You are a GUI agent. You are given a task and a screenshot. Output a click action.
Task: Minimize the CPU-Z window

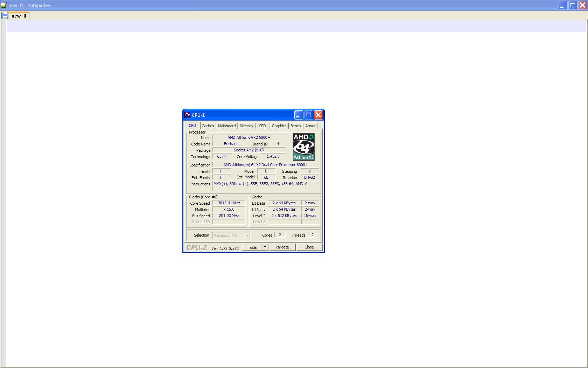tap(299, 115)
